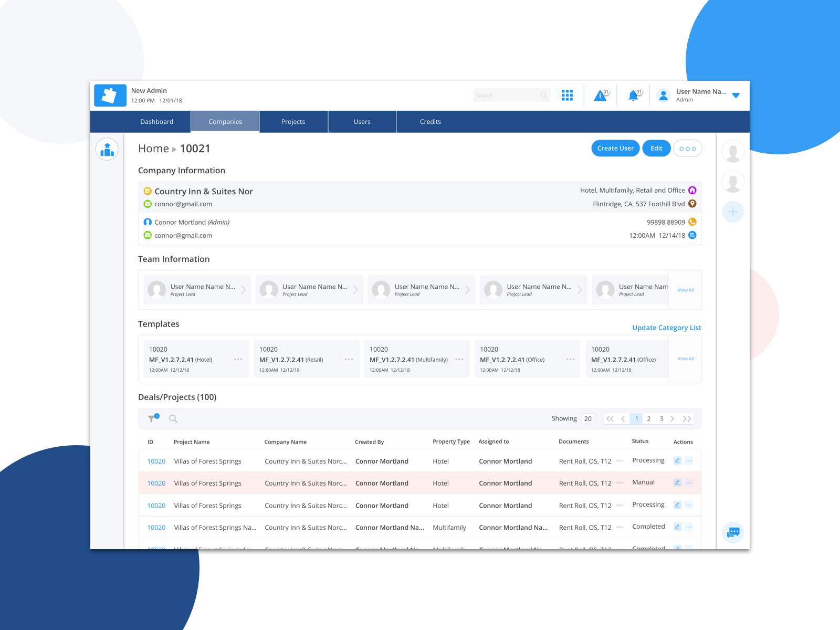This screenshot has height=630, width=840.
Task: Click View All in Templates section
Action: tap(686, 359)
